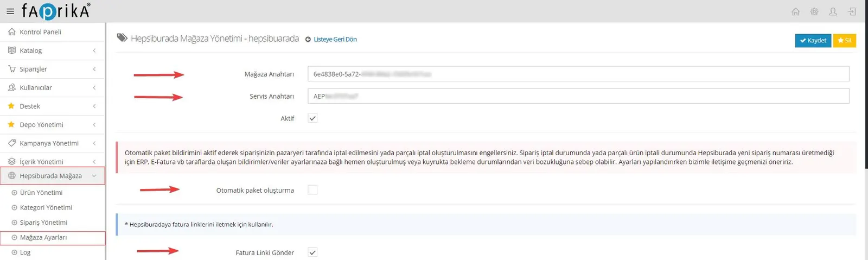Open the home icon in top bar

pyautogui.click(x=796, y=11)
